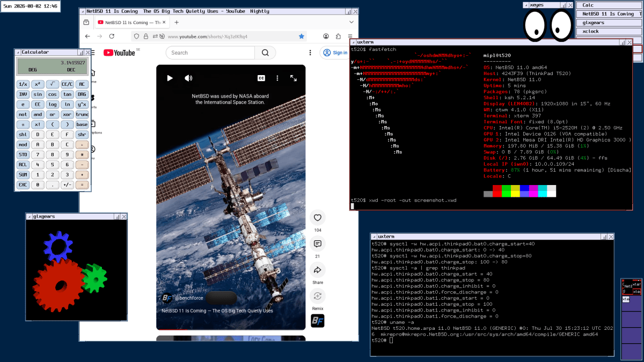The width and height of the screenshot is (644, 362).
Task: Open the comments on the short
Action: coord(318,243)
